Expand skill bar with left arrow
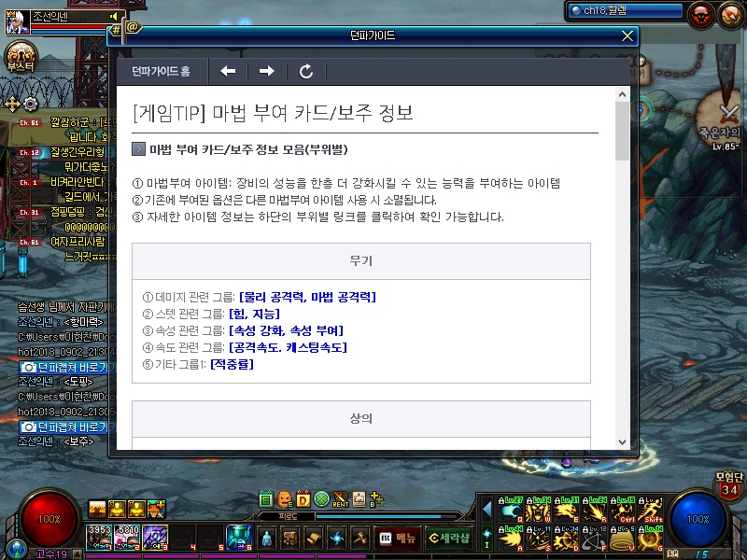 coord(486,509)
